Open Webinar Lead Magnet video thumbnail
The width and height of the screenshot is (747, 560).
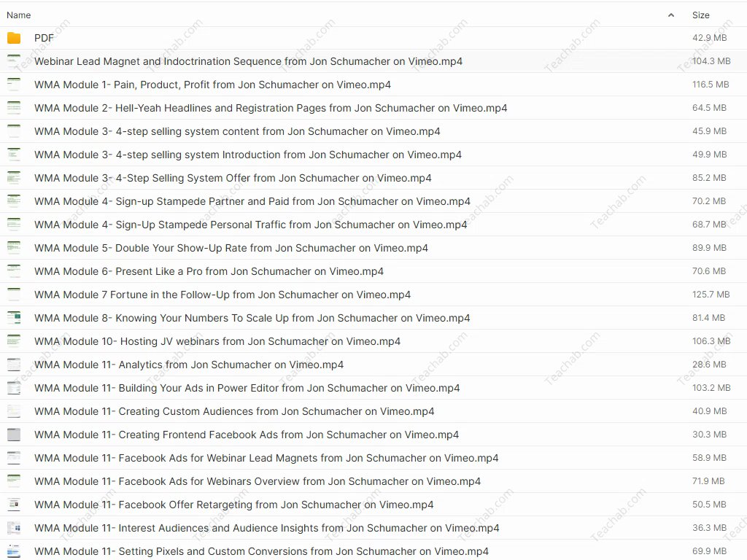coord(14,61)
